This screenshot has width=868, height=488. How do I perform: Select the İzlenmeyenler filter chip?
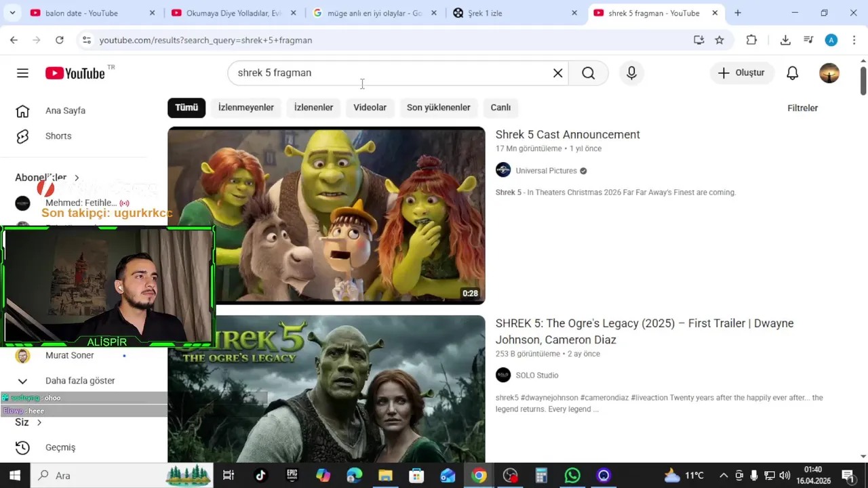tap(246, 107)
